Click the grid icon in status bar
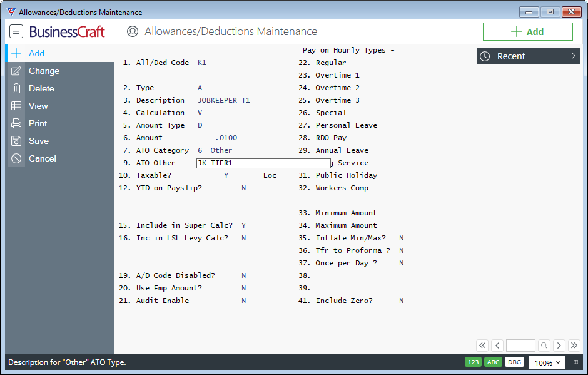The height and width of the screenshot is (375, 588). tap(575, 362)
